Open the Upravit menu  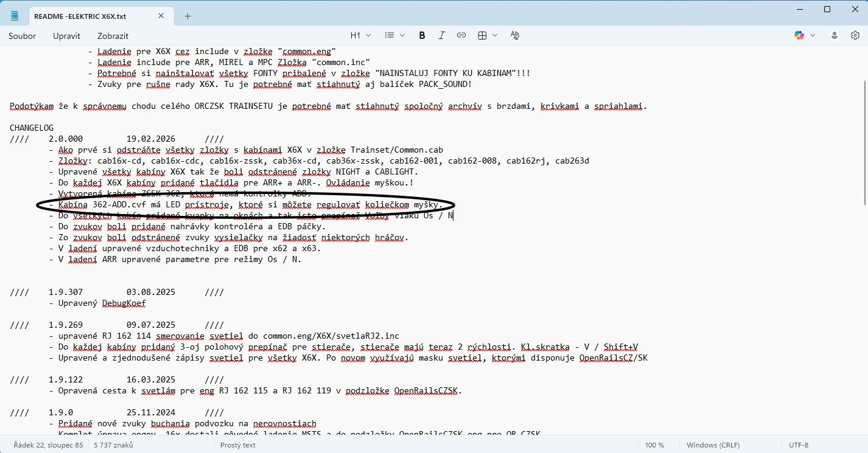pyautogui.click(x=66, y=36)
